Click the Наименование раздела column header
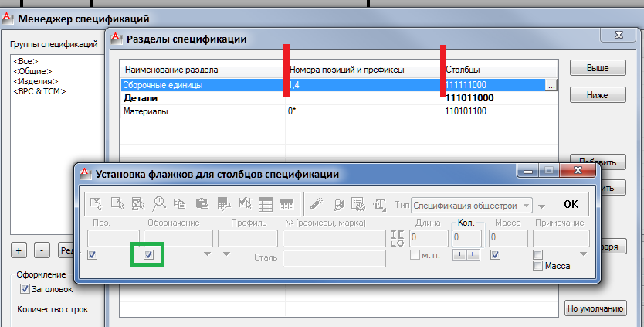Image resolution: width=644 pixels, height=327 pixels. coord(203,70)
